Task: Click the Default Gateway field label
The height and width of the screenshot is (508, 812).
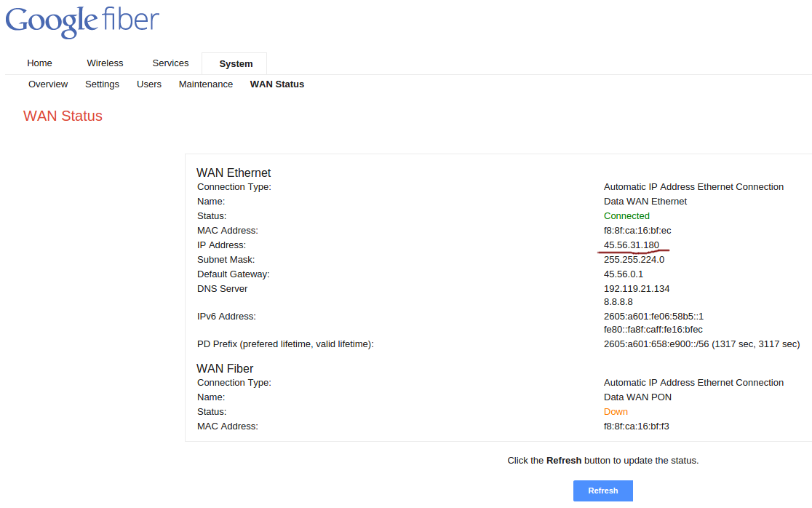Action: point(234,274)
